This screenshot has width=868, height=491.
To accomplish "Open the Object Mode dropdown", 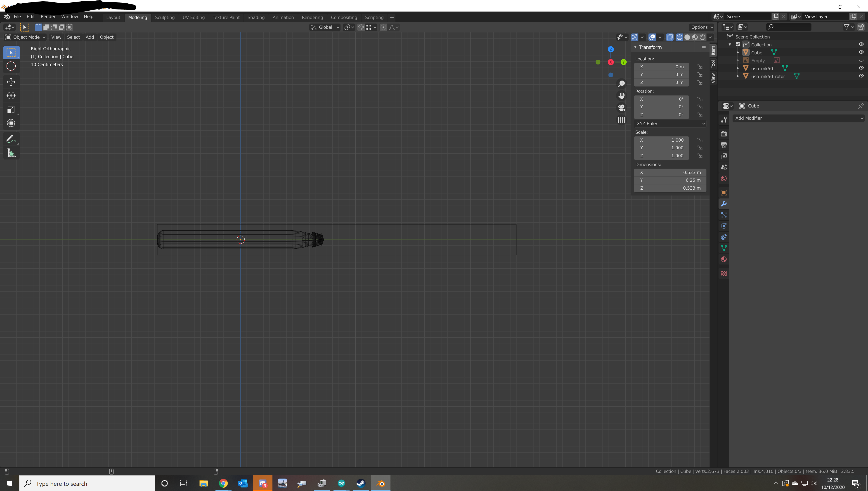I will point(26,37).
